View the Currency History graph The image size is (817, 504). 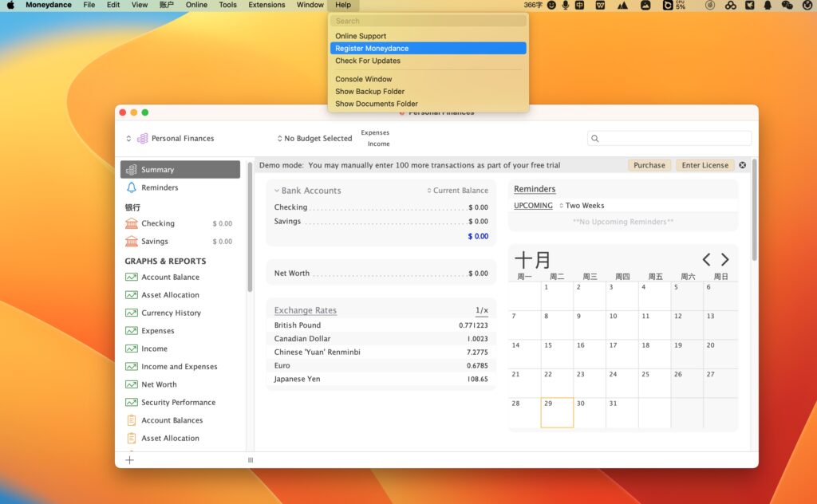[171, 313]
